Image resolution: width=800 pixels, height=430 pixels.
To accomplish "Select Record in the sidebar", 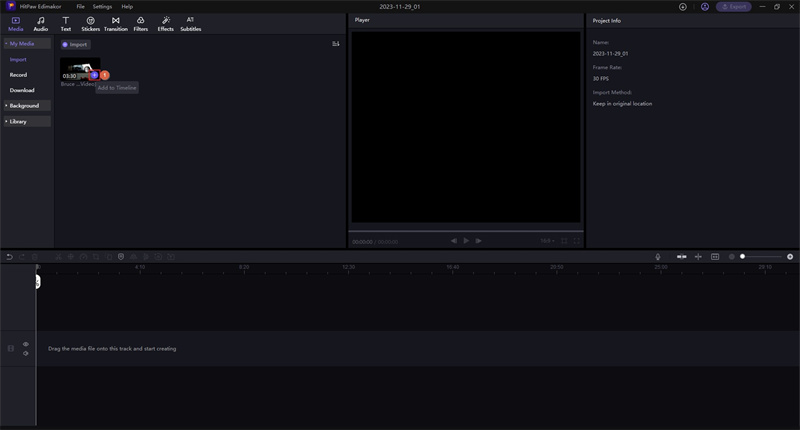I will [18, 75].
